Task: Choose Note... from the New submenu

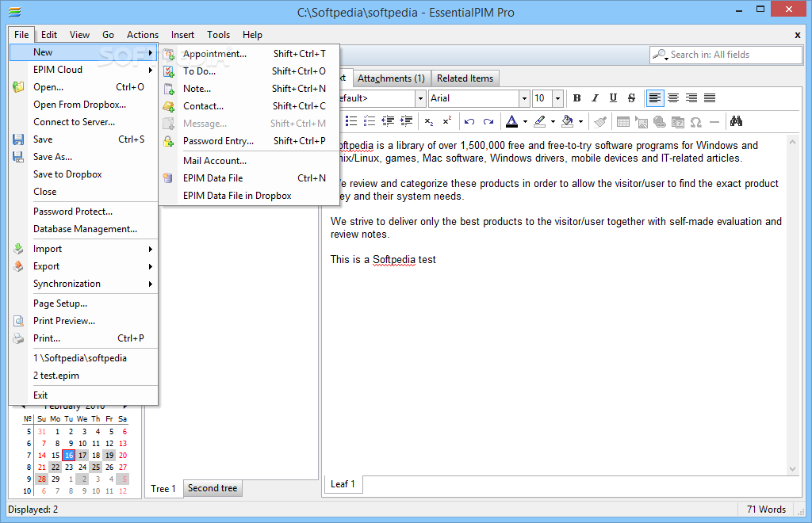Action: pyautogui.click(x=249, y=89)
